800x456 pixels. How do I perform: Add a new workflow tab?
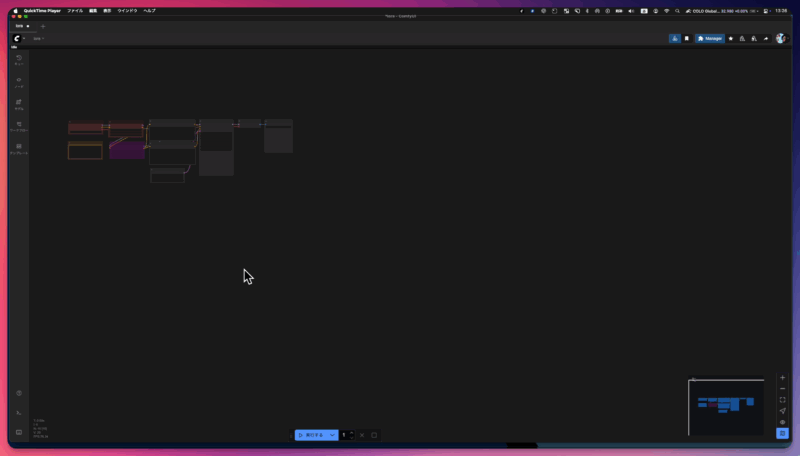(43, 26)
